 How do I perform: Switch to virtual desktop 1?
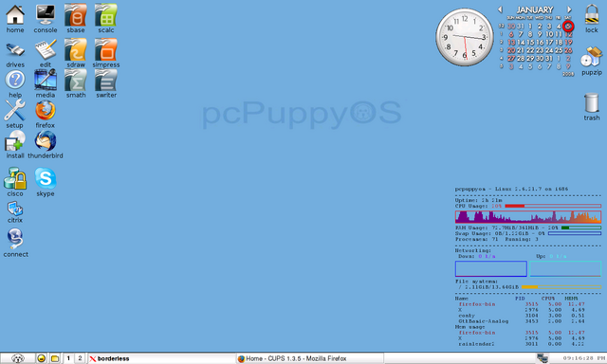(68, 358)
